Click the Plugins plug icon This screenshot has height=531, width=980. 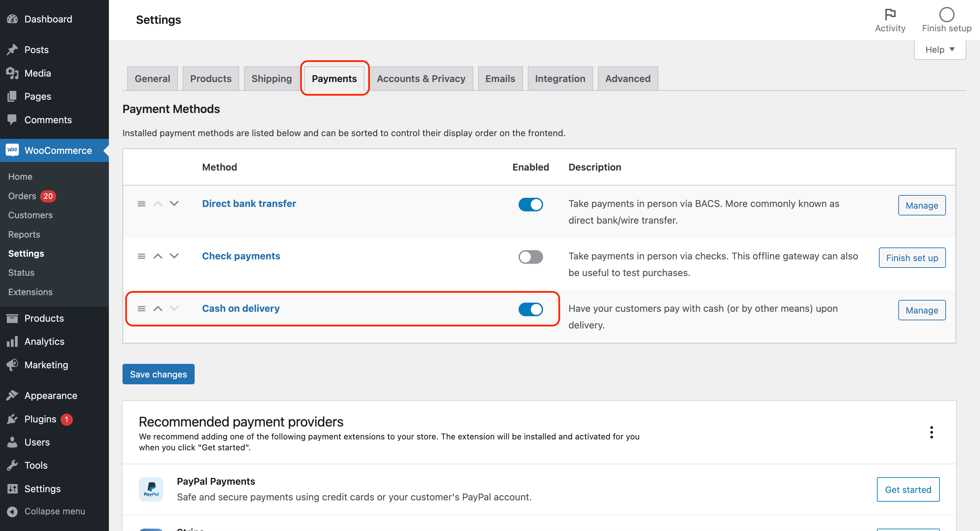(x=12, y=419)
